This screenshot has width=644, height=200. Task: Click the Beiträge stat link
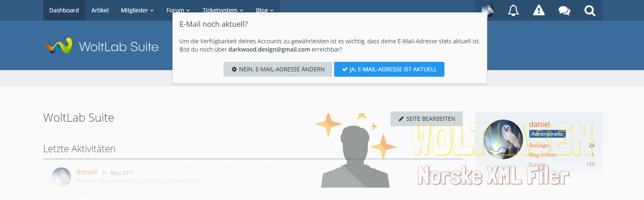click(539, 146)
